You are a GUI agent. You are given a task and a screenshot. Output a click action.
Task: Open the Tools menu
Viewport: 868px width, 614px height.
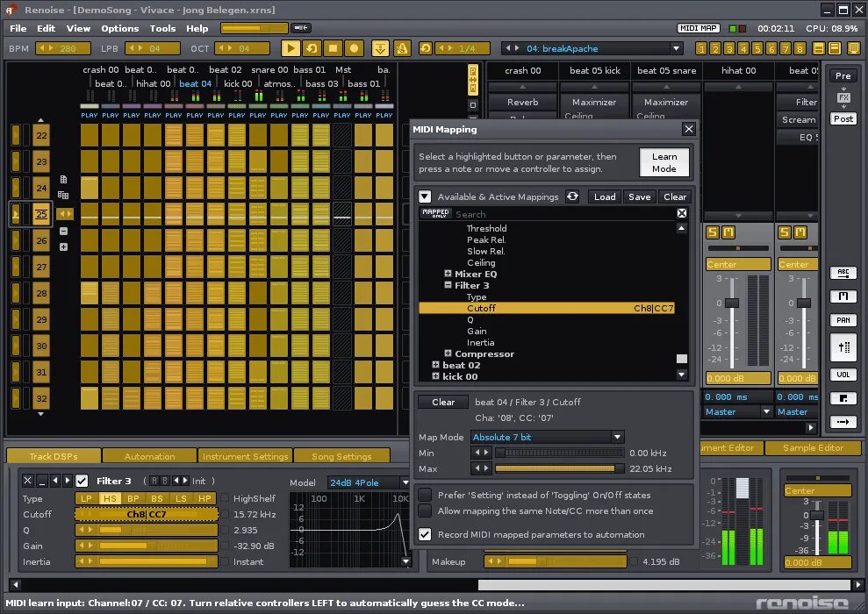click(162, 28)
